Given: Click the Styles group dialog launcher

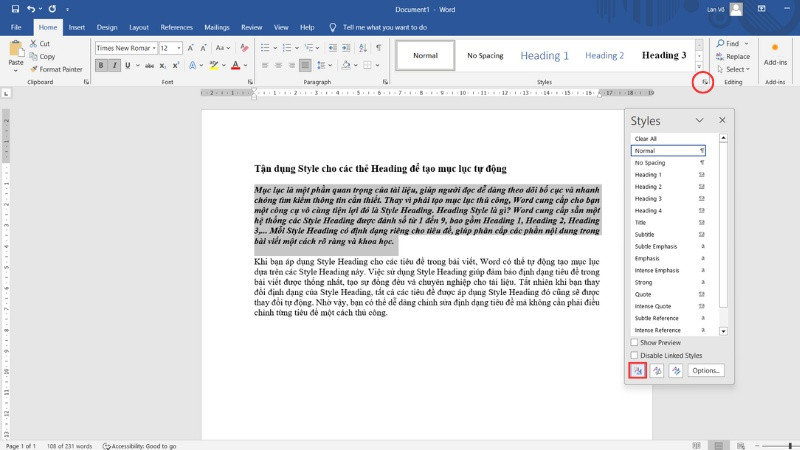Looking at the screenshot, I should [703, 81].
